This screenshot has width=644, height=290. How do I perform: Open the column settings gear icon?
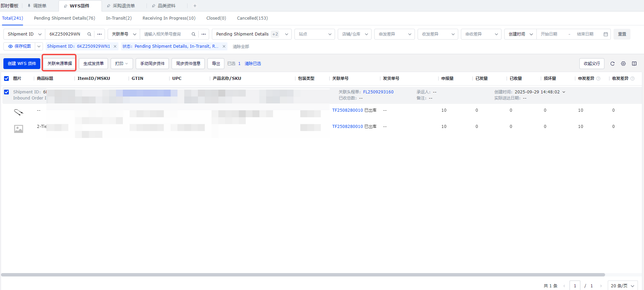623,64
